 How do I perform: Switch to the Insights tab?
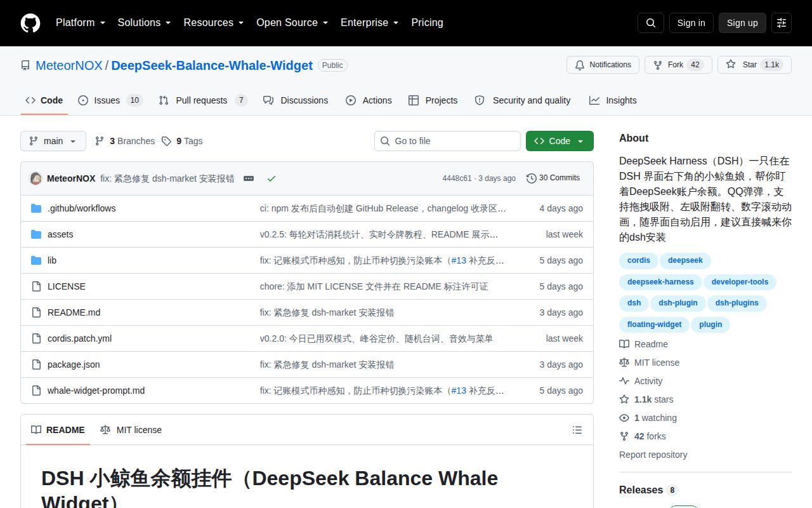pyautogui.click(x=613, y=100)
